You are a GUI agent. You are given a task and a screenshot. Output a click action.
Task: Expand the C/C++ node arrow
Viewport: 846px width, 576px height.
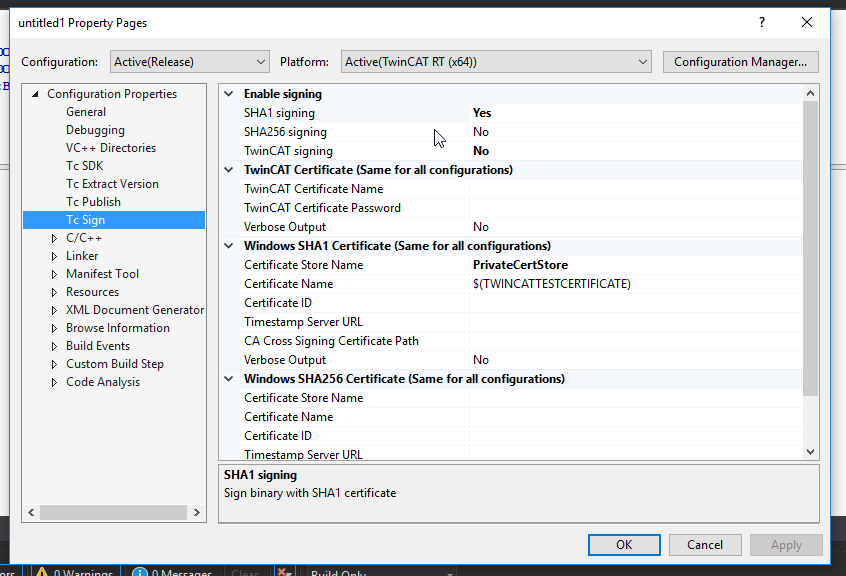coord(54,238)
